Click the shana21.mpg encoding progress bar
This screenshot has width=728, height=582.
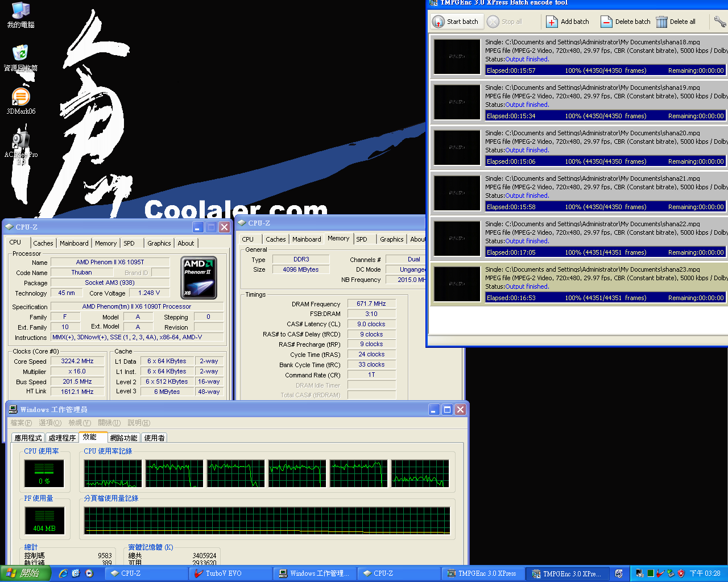click(606, 207)
